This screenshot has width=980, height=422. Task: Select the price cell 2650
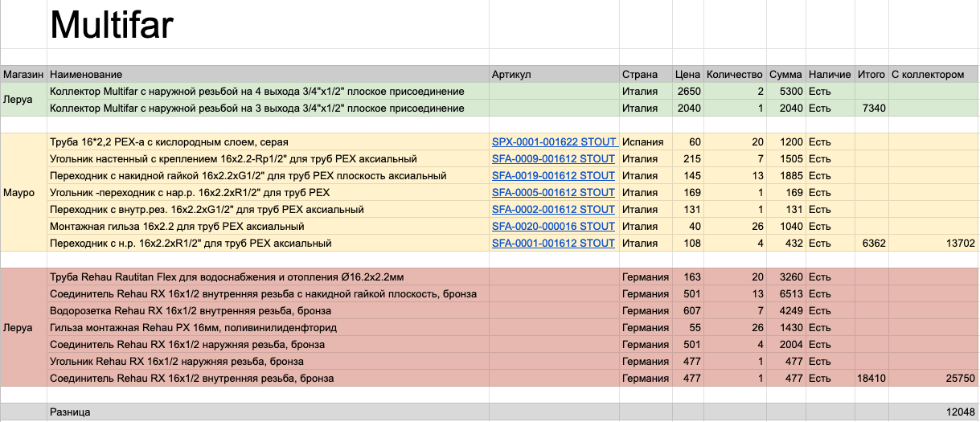point(688,92)
